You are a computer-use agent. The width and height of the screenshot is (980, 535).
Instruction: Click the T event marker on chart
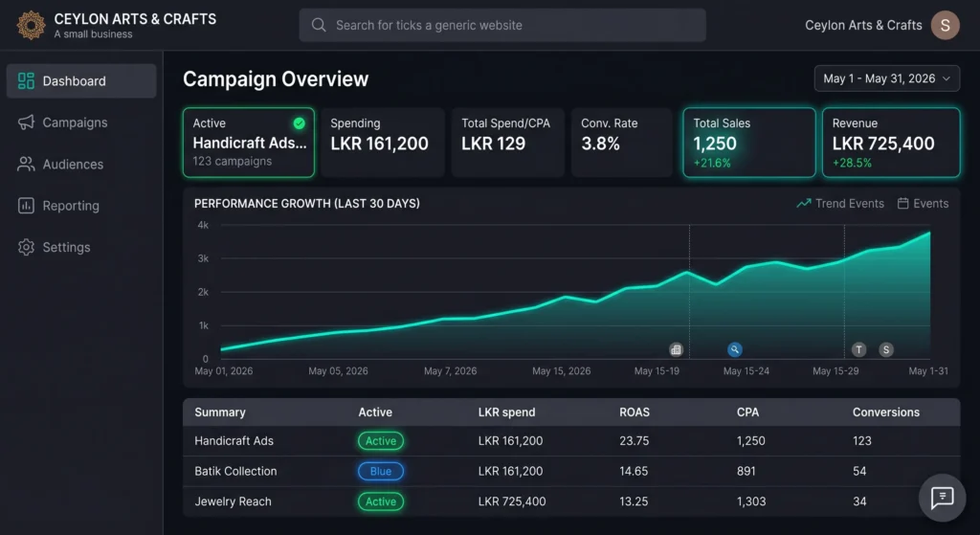[859, 349]
